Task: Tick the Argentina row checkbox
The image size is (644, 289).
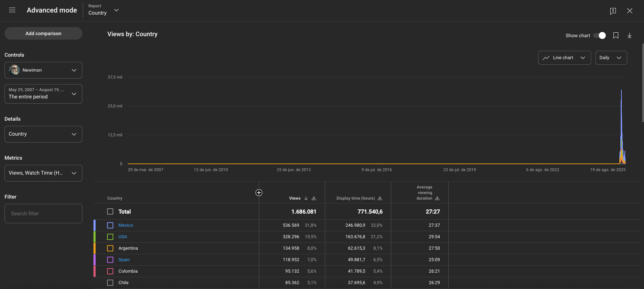Action: (x=110, y=248)
